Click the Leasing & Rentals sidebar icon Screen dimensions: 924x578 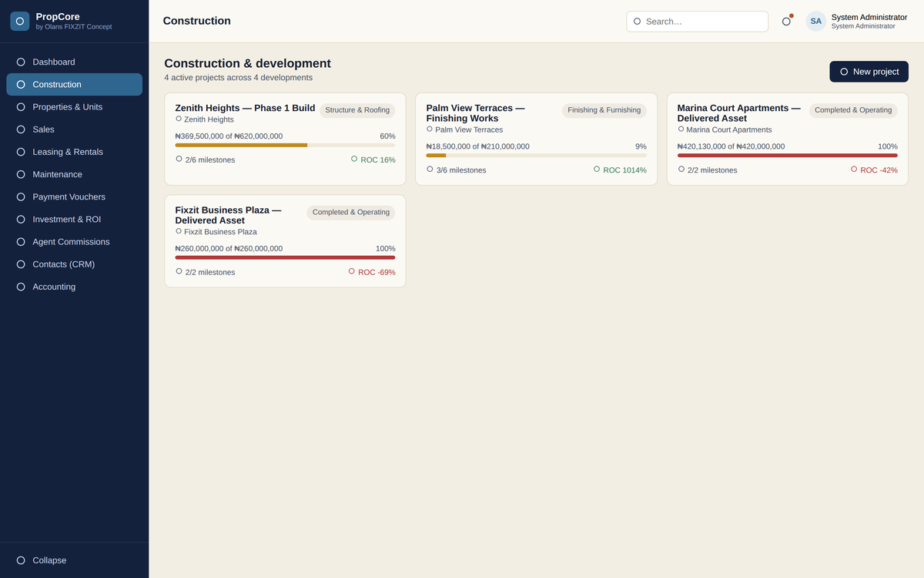click(21, 152)
